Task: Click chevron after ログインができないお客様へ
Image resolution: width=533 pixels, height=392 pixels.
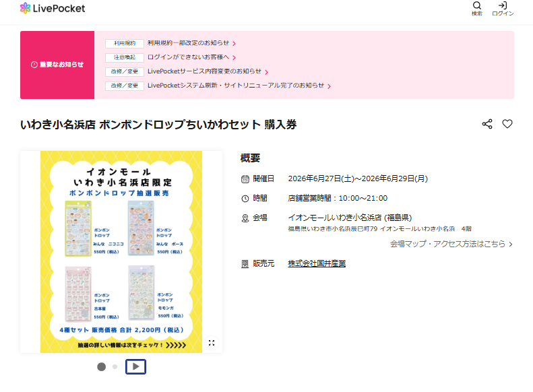Action: pos(234,58)
